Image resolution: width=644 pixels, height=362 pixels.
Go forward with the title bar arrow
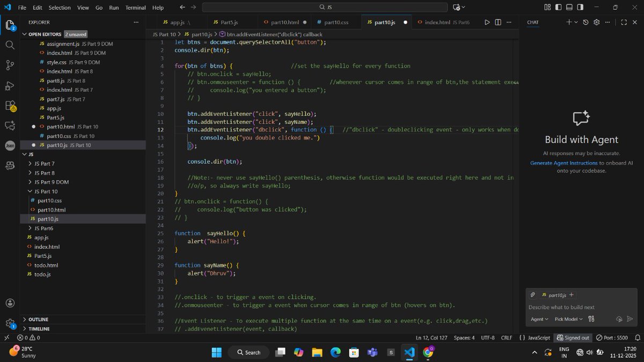[193, 7]
